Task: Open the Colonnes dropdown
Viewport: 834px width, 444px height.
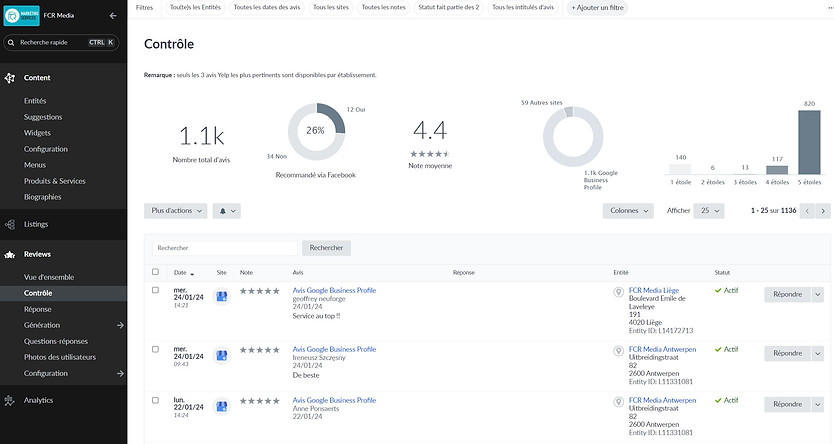Action: point(628,211)
